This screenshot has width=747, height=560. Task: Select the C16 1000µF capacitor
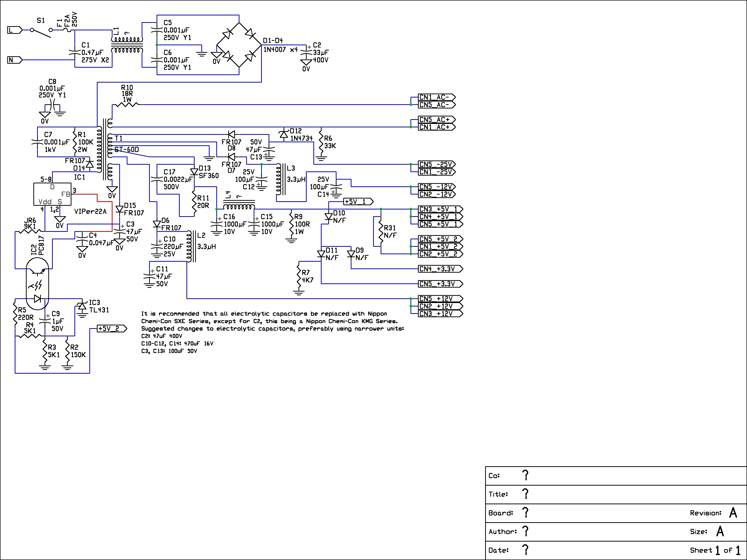point(217,224)
